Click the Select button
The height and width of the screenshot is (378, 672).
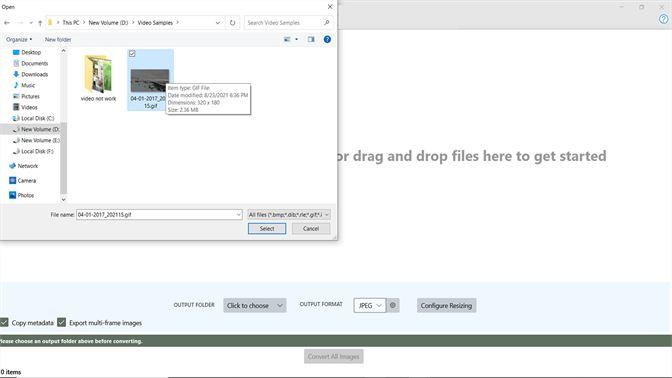tap(267, 228)
